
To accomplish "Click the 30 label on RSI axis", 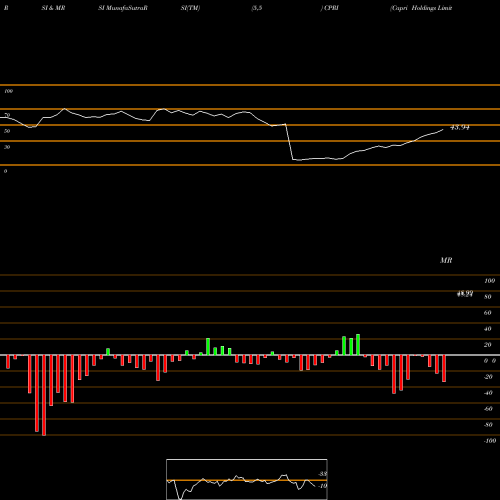I will (7, 147).
